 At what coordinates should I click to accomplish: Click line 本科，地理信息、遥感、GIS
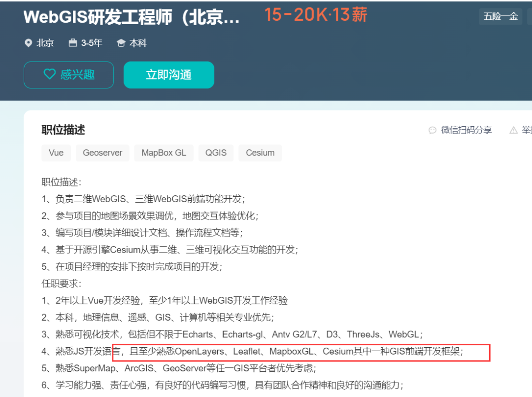158,318
